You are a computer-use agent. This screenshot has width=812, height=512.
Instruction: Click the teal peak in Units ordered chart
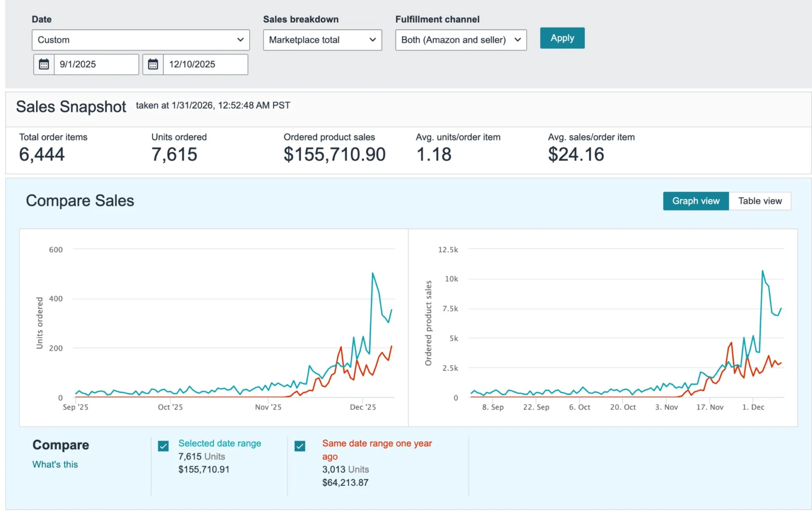click(373, 273)
